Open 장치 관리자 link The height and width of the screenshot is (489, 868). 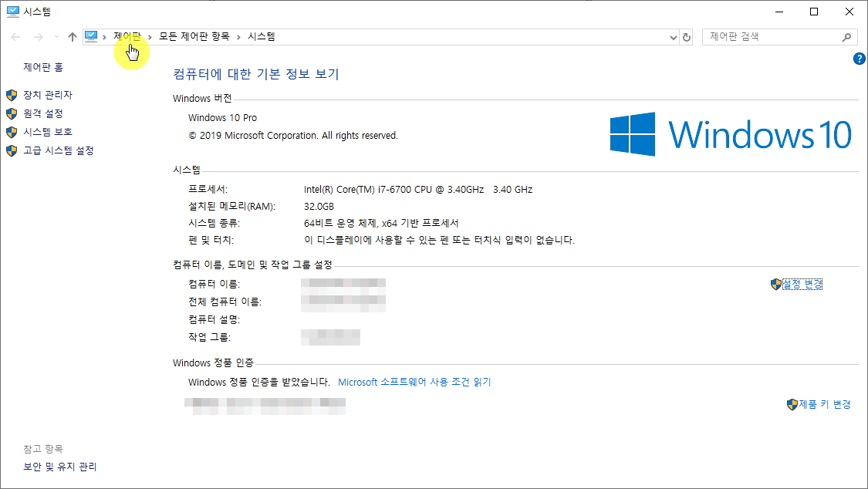click(48, 95)
